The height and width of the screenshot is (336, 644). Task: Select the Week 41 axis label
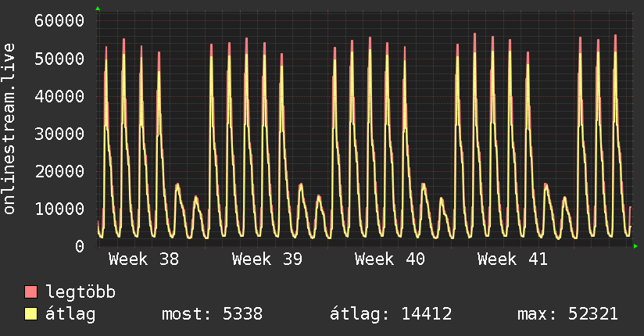click(512, 259)
